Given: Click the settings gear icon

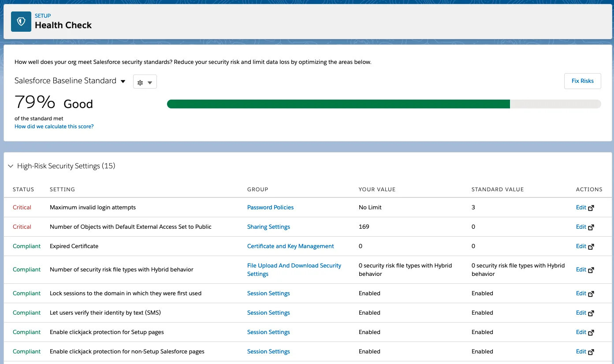Looking at the screenshot, I should [140, 81].
